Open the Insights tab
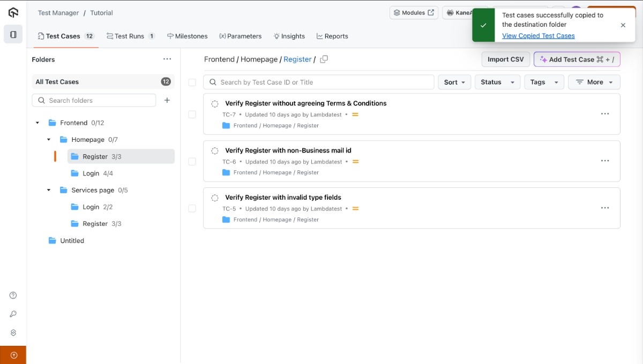Image resolution: width=643 pixels, height=364 pixels. coord(289,36)
